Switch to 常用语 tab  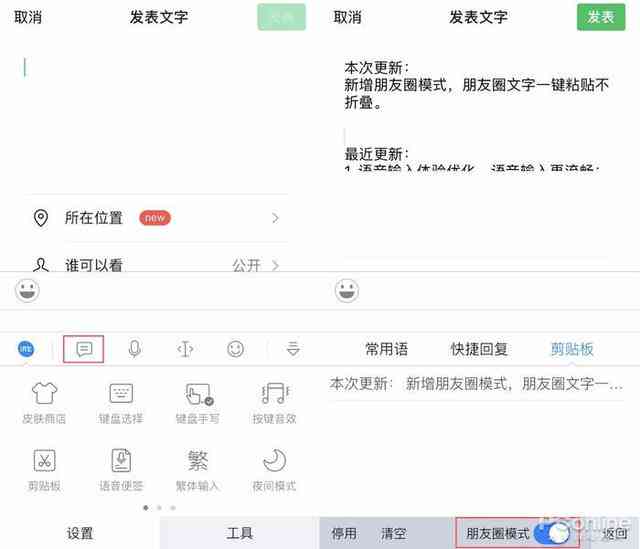[386, 349]
